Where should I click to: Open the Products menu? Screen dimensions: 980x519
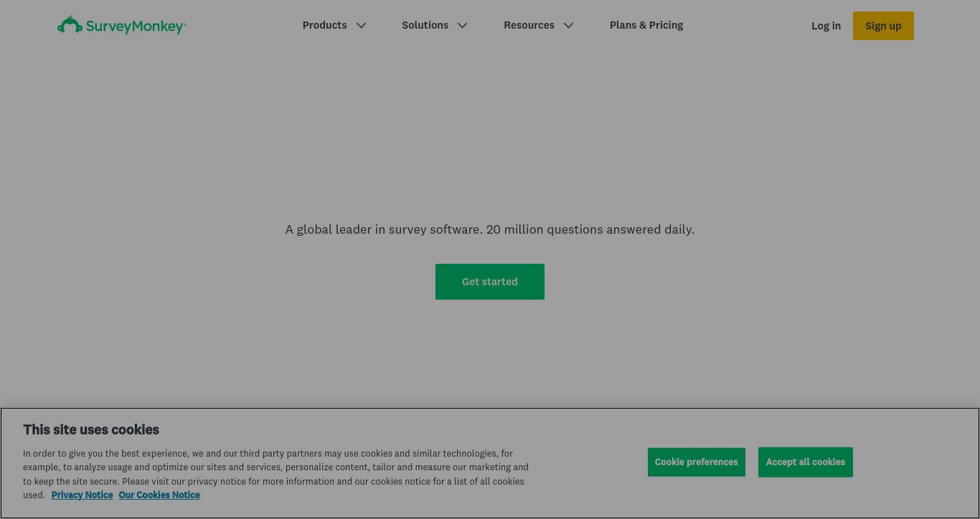324,25
